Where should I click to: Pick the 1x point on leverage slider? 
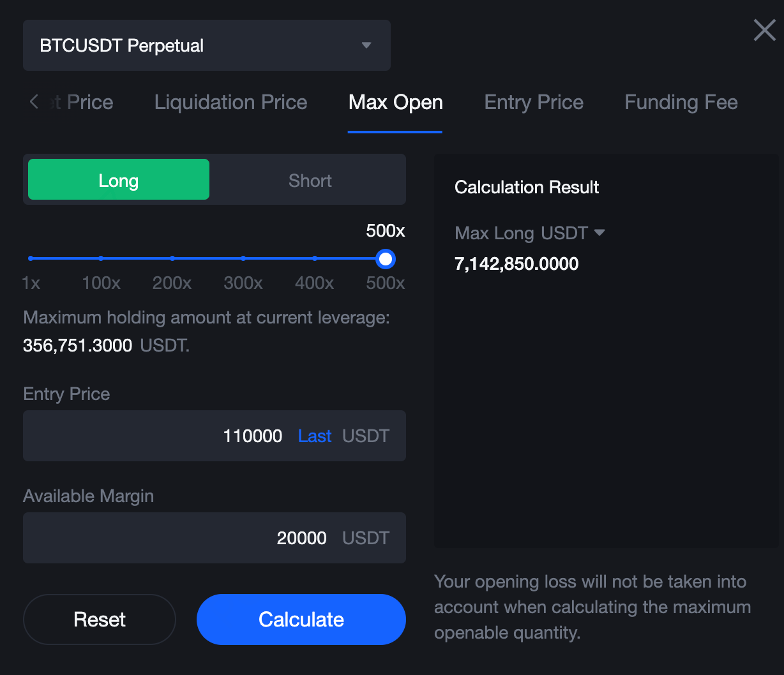pos(31,258)
